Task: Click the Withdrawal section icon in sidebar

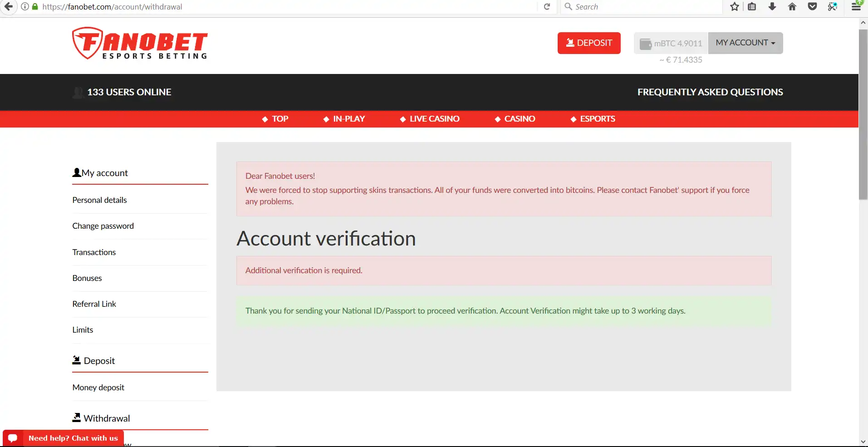Action: (77, 418)
